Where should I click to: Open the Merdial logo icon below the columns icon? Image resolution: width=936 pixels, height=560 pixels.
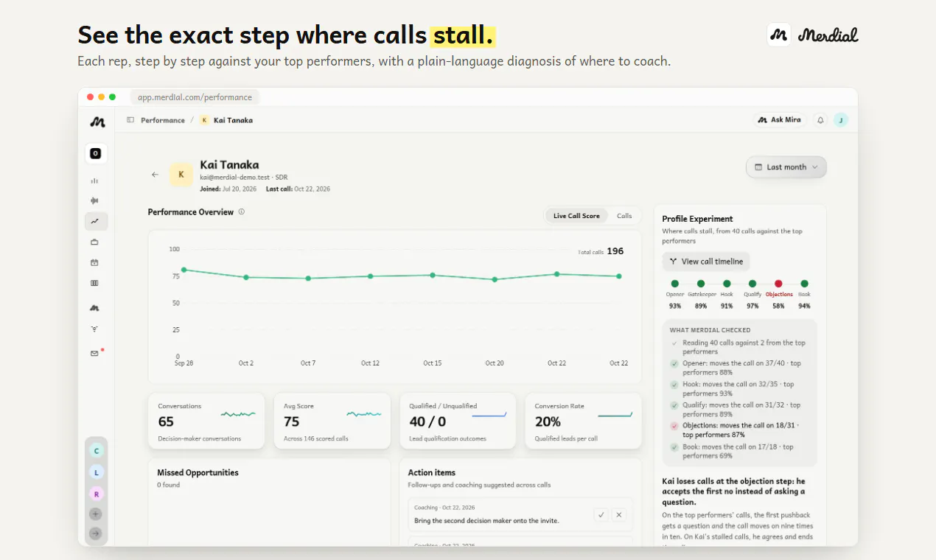tap(94, 308)
